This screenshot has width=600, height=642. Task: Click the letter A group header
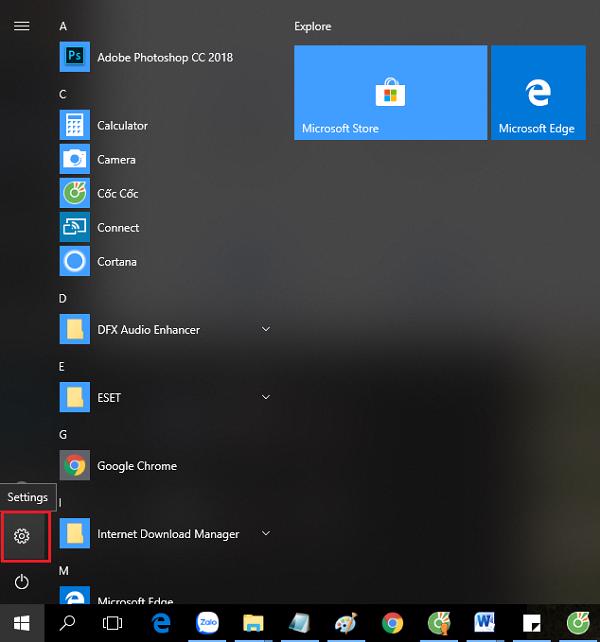(63, 26)
